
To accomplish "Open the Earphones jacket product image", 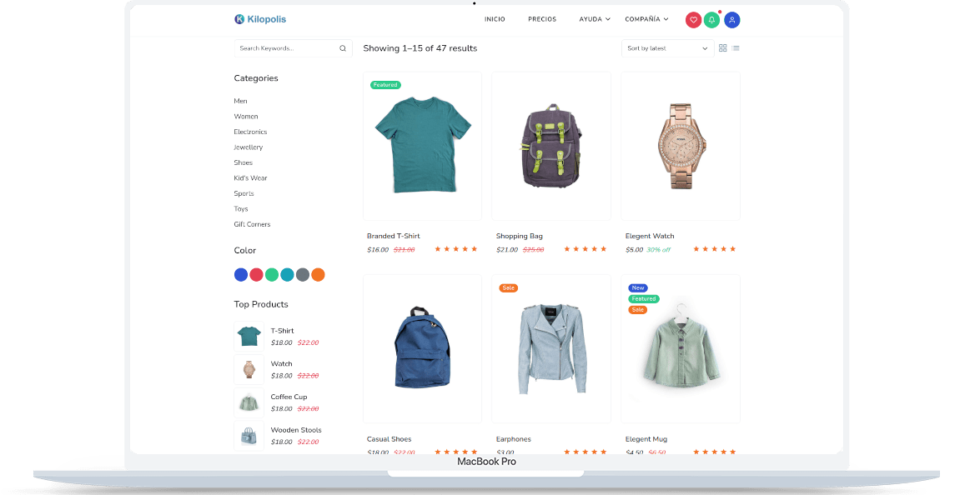I will click(x=551, y=348).
